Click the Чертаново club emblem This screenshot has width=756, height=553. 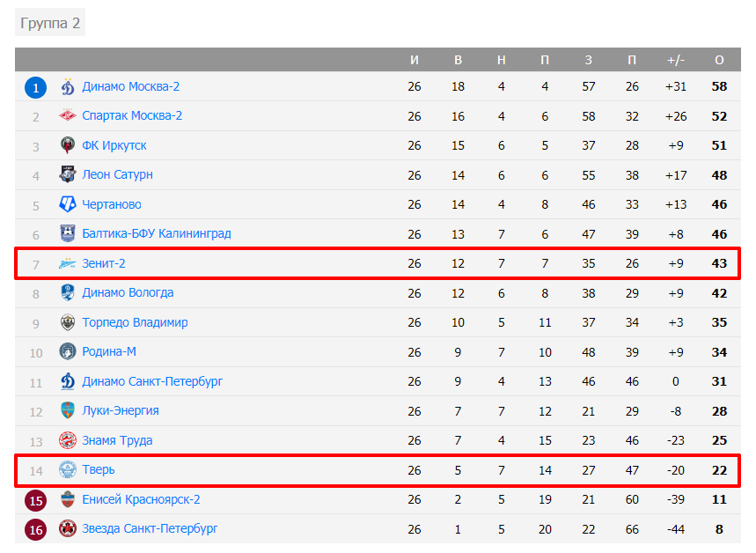[68, 205]
